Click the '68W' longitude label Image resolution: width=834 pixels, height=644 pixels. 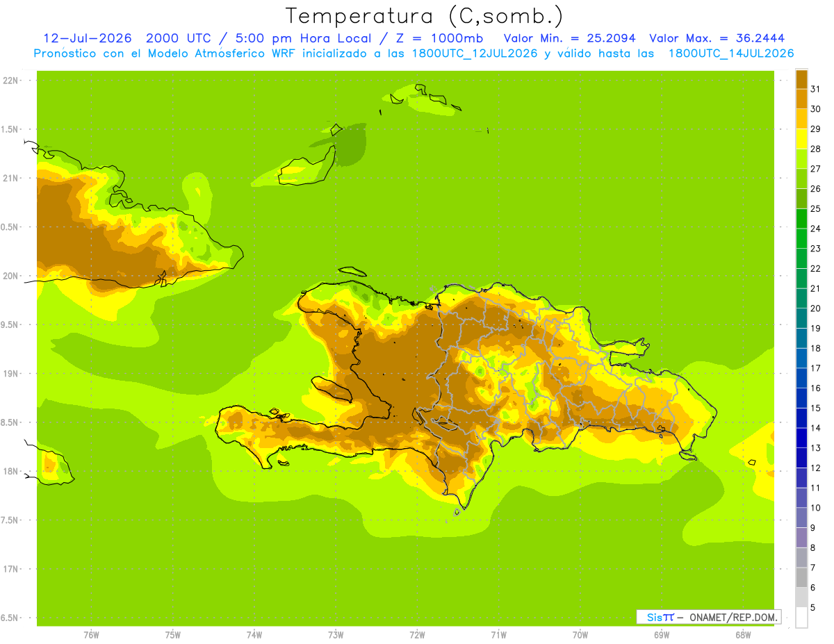pos(743,635)
